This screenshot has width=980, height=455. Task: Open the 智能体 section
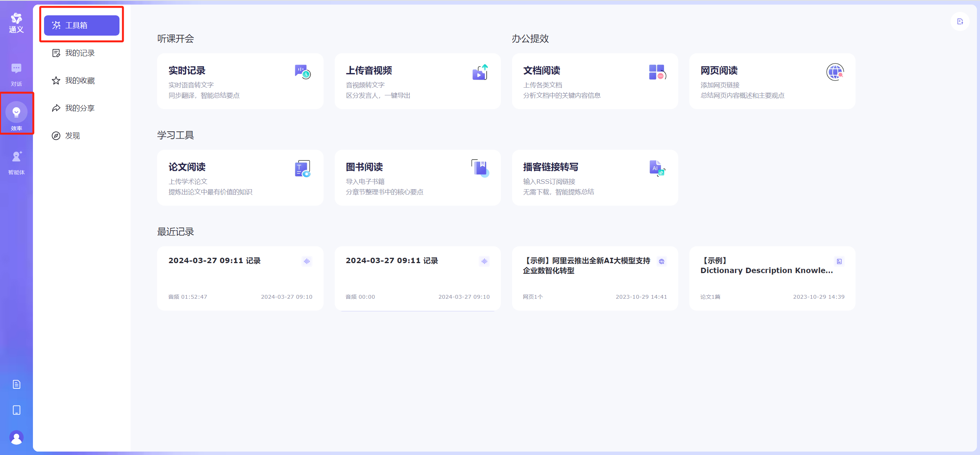[x=16, y=162]
